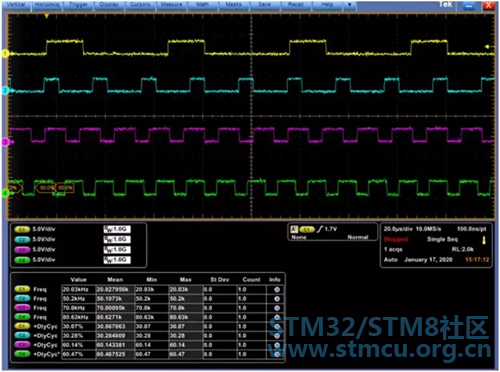Click the yellow arrow in acquisition panel

click(484, 240)
